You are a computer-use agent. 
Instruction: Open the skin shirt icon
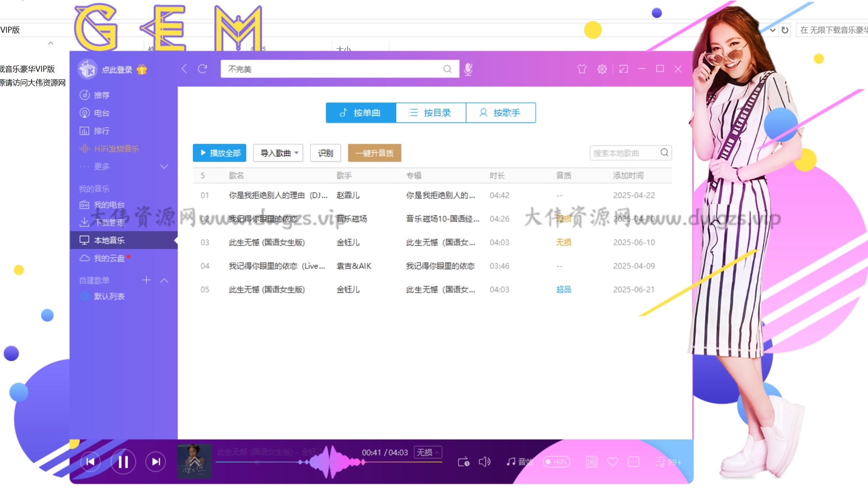(x=582, y=69)
